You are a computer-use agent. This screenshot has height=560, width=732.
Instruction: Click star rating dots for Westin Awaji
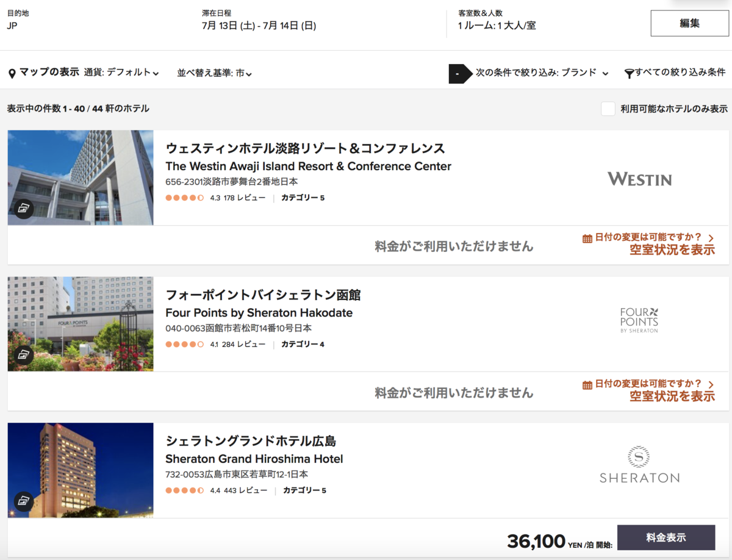pos(185,198)
